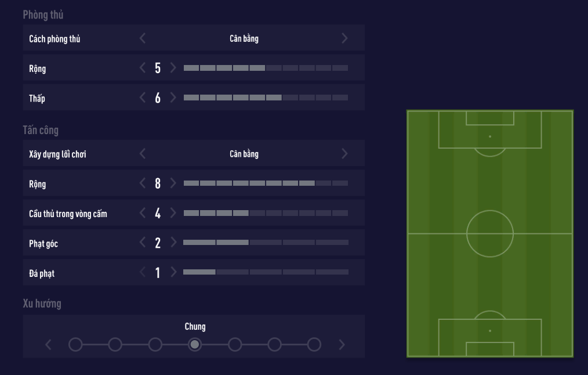Screen dimensions: 588x375
Task: Select the last Xu hướng radio circle
Action: (x=314, y=345)
